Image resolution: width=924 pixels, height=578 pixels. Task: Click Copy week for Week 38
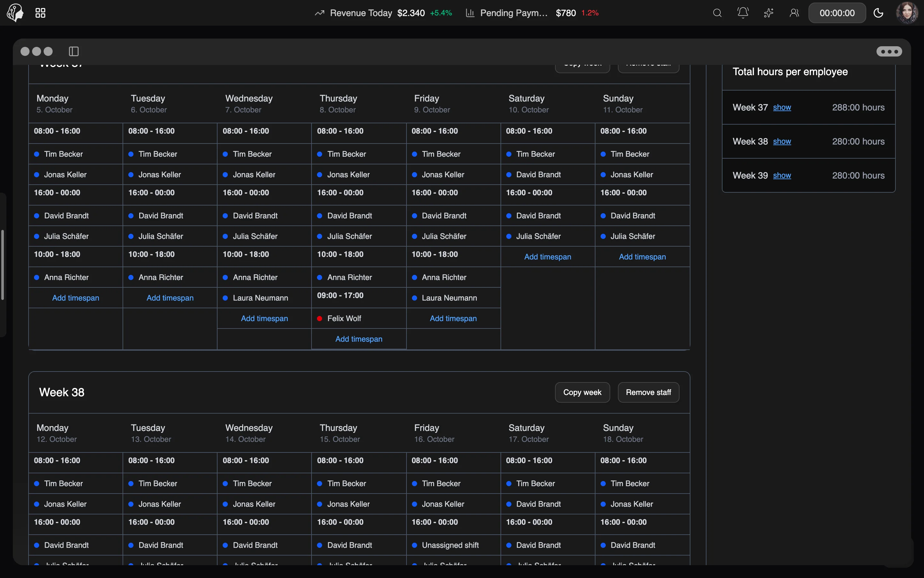[582, 392]
